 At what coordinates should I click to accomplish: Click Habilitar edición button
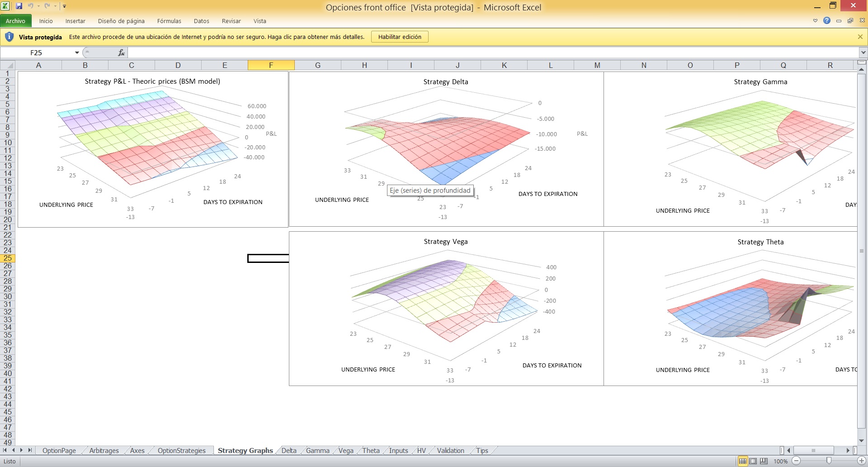400,37
